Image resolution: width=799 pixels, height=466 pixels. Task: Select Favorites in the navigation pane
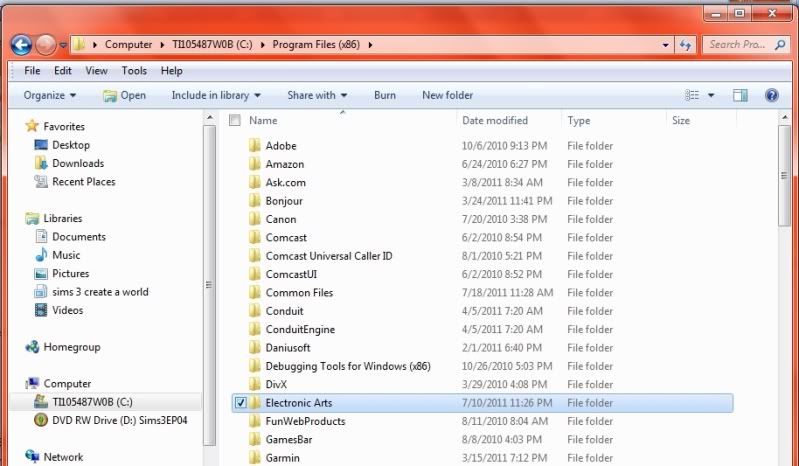(x=64, y=126)
